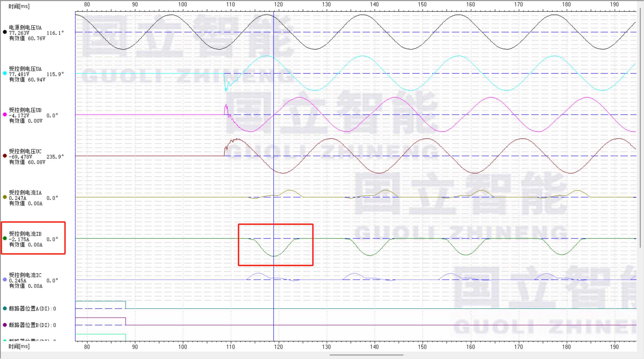644x359 pixels.
Task: Click the 100 ms mark on the bottom time axis
Action: click(x=183, y=347)
